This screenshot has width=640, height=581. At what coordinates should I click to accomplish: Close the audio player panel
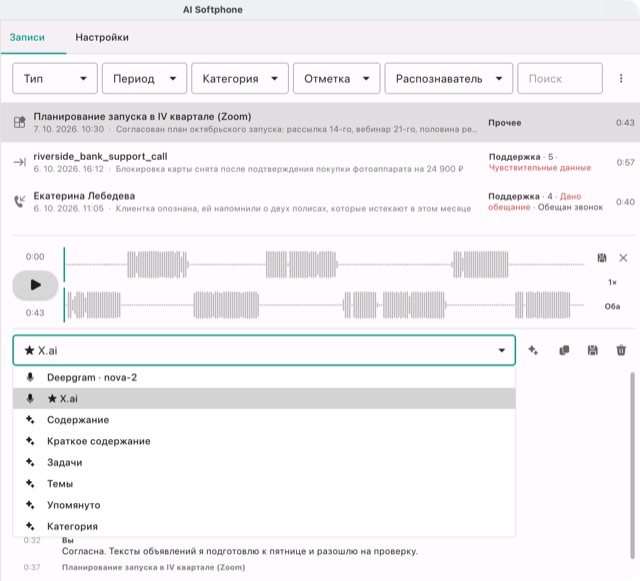click(x=623, y=258)
